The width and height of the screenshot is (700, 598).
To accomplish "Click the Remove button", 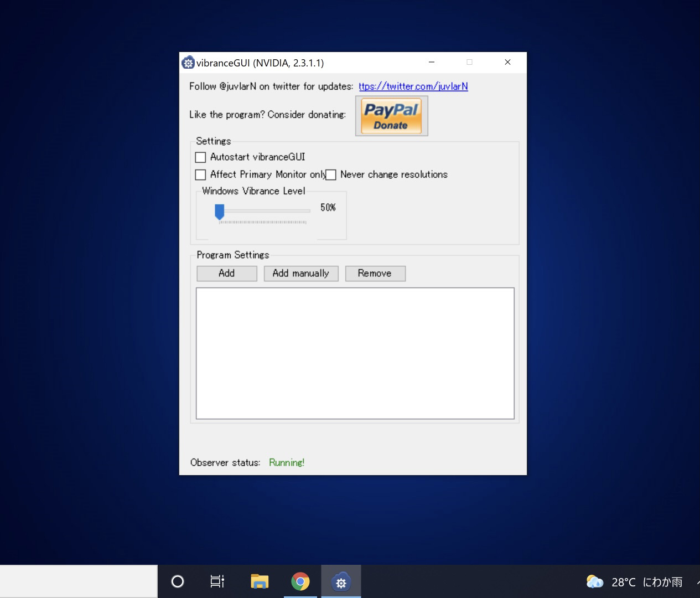I will (375, 273).
